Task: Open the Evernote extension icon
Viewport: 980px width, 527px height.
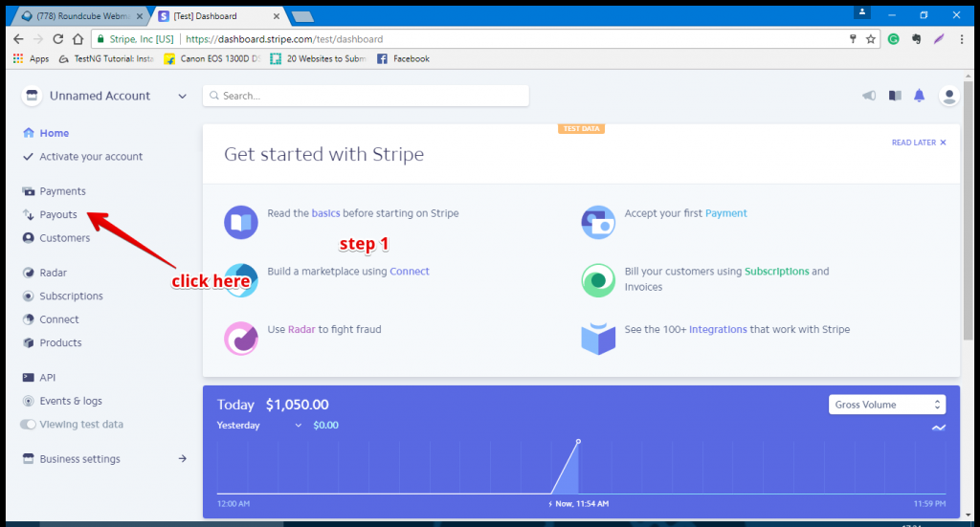Action: [x=916, y=39]
